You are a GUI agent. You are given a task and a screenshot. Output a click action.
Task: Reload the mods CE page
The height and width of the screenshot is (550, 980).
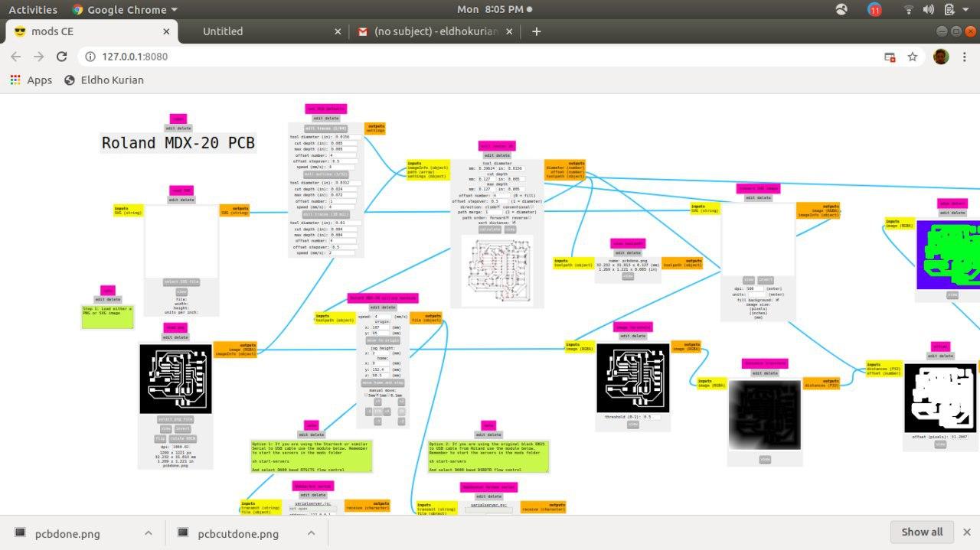click(x=62, y=57)
